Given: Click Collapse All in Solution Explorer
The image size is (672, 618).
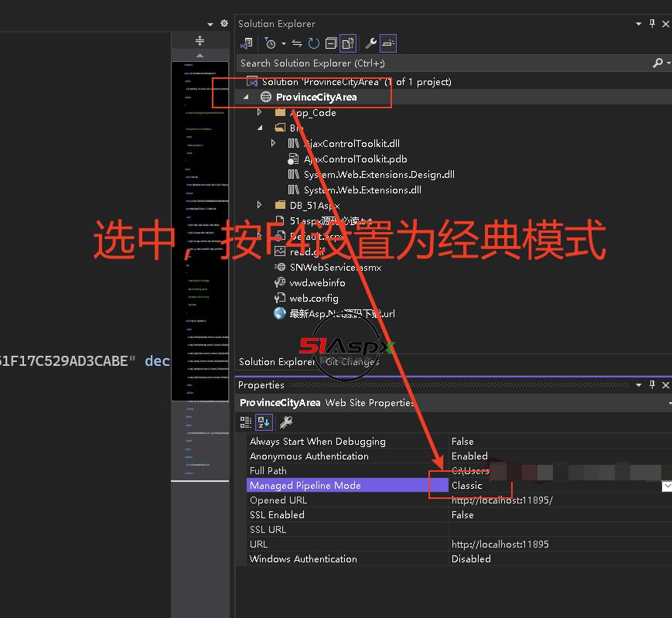Looking at the screenshot, I should click(330, 43).
